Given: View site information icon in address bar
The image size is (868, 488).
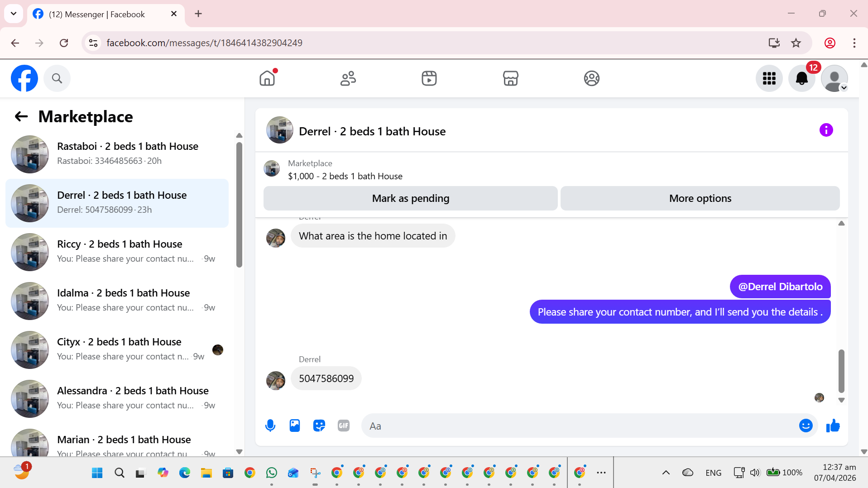Looking at the screenshot, I should click(93, 43).
